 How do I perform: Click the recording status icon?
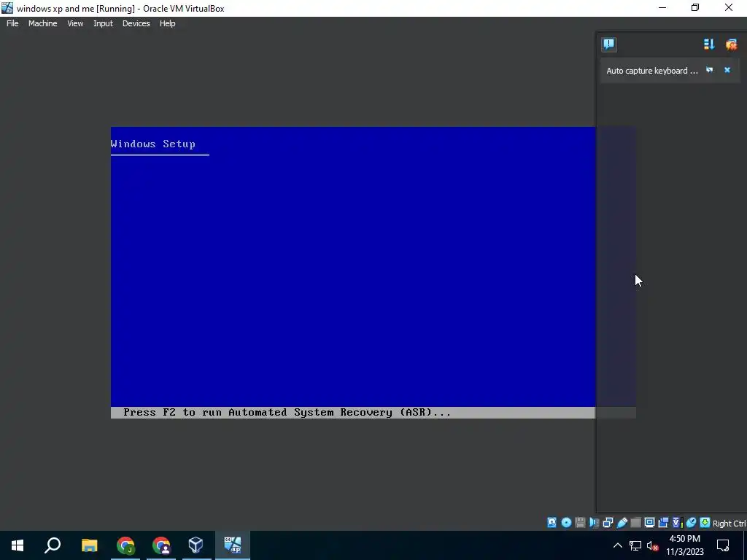[663, 522]
